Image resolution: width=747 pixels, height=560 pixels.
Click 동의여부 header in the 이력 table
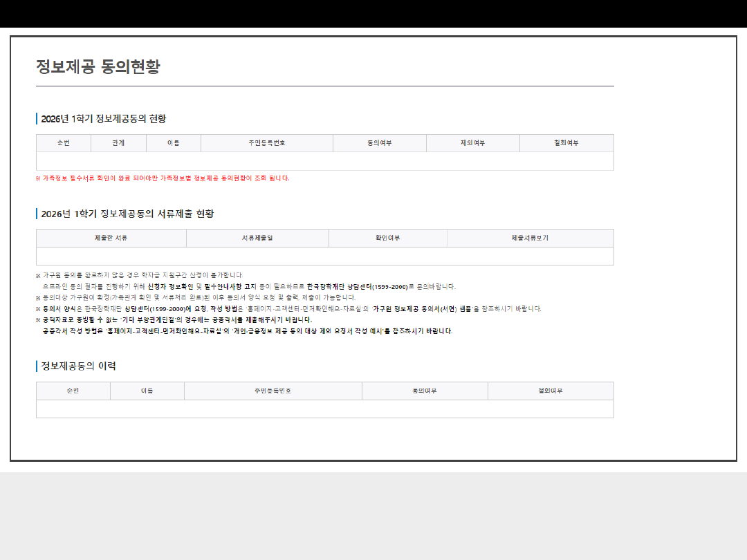click(x=425, y=391)
